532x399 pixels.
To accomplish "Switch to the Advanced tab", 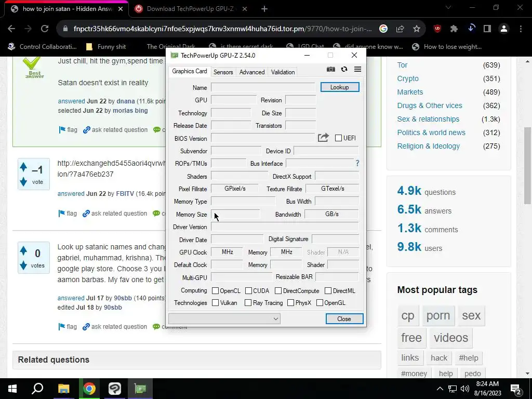I will (252, 72).
